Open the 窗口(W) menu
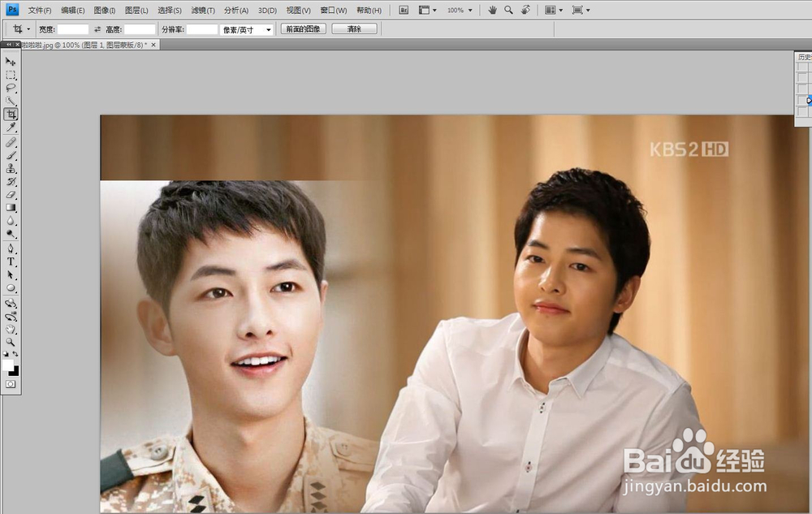Screen dimensions: 812x514 pyautogui.click(x=334, y=11)
